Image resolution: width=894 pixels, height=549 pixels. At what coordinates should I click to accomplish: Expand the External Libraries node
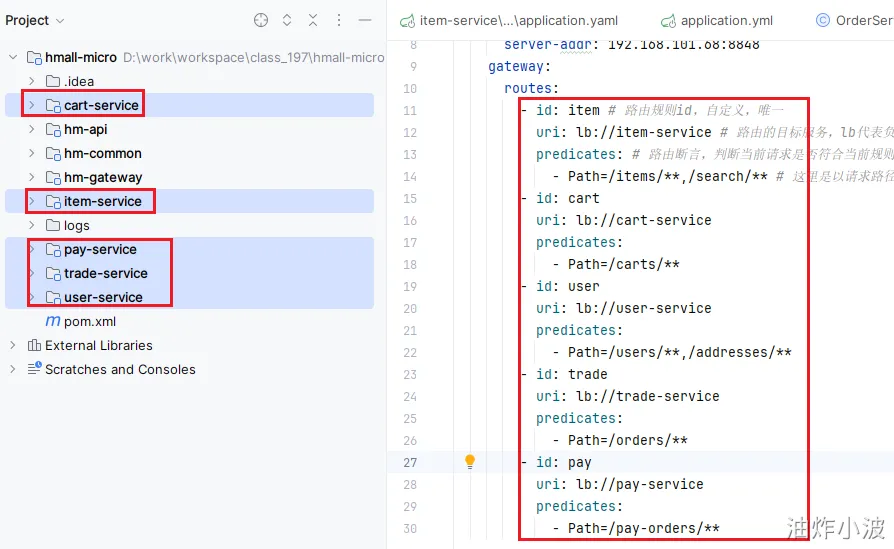tap(13, 345)
